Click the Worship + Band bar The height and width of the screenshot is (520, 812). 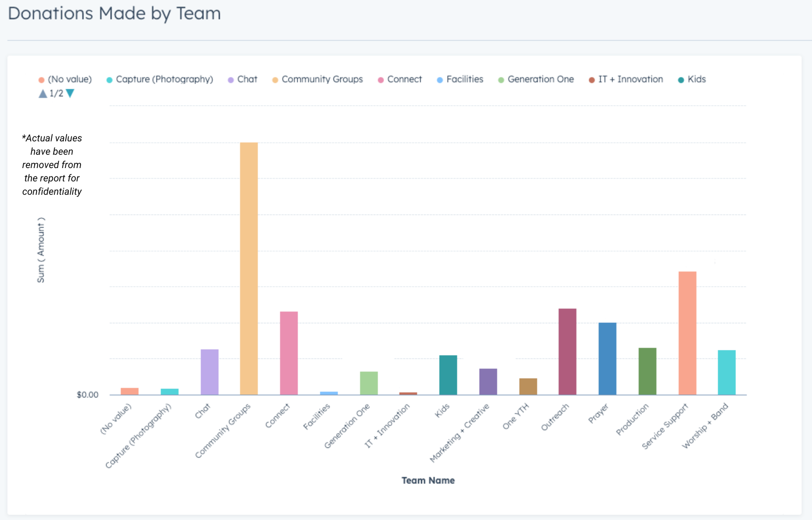(x=727, y=372)
